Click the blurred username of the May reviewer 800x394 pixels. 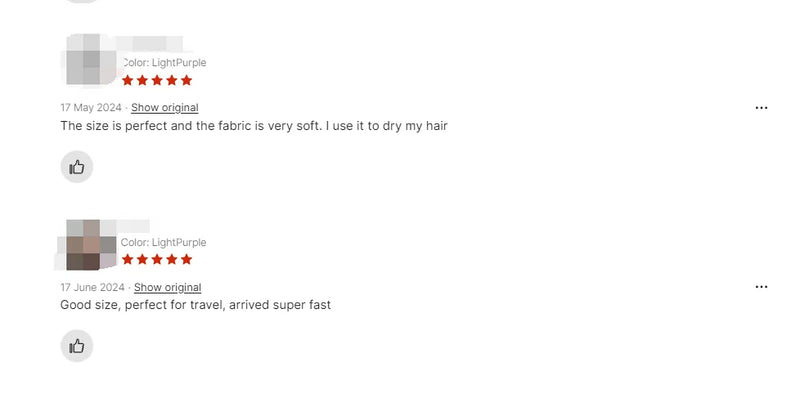149,43
